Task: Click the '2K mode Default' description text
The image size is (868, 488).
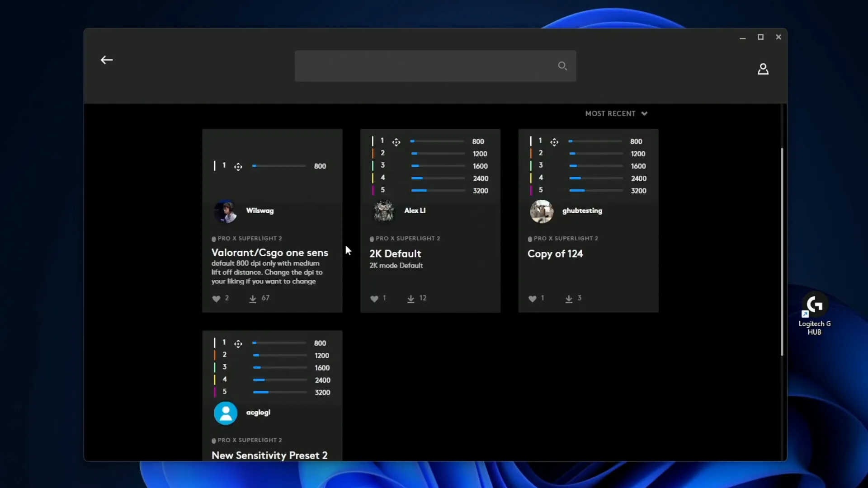Action: point(396,266)
